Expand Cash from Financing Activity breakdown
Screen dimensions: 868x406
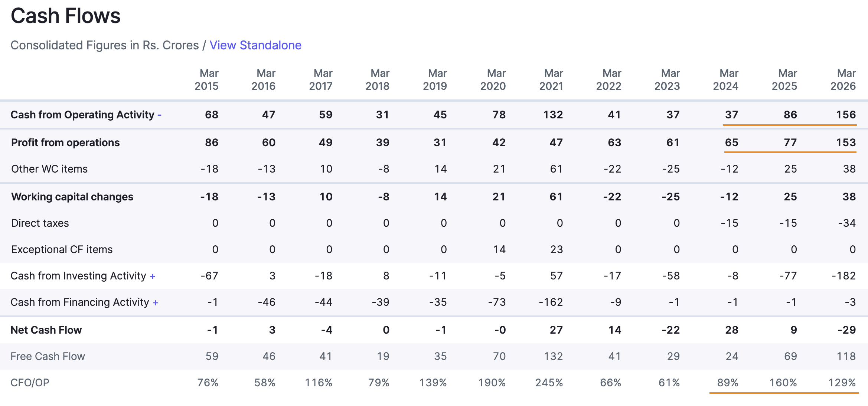[156, 302]
